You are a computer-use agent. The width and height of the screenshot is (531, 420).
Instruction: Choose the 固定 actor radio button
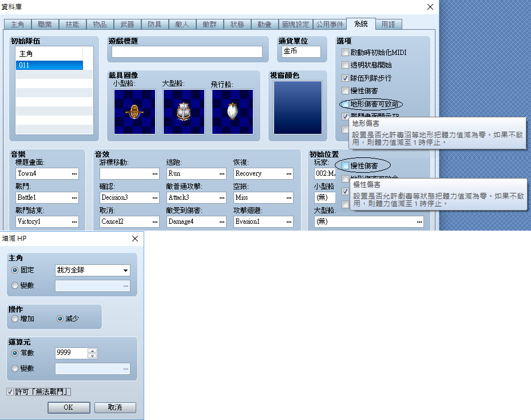[x=15, y=270]
